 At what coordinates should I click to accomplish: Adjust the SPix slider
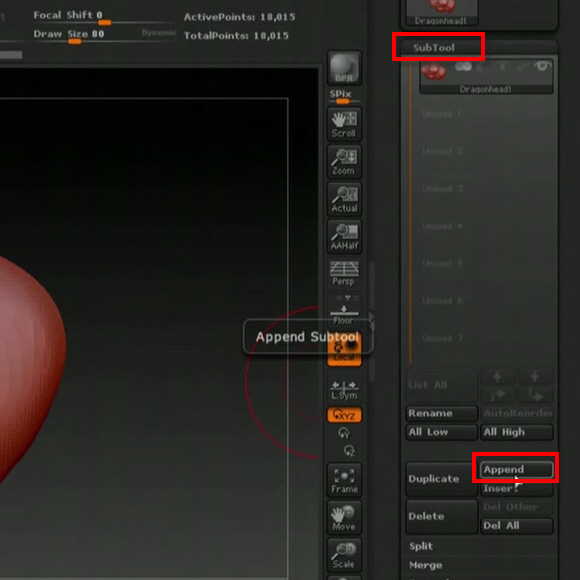click(344, 97)
